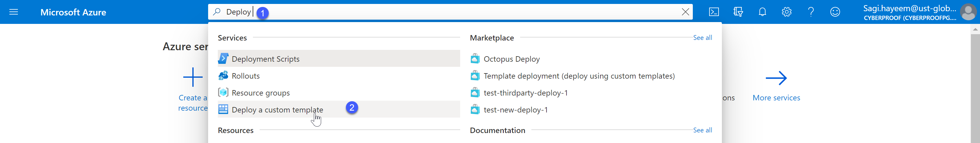Click the More services arrow icon
The width and height of the screenshot is (980, 143).
click(x=776, y=78)
